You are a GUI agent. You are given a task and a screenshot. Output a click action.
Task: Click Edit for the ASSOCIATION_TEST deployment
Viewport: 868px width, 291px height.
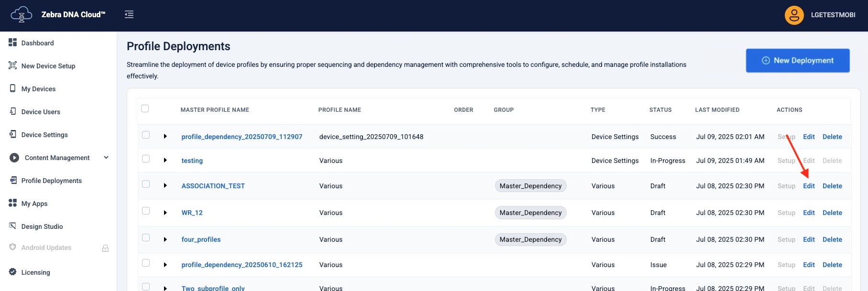pyautogui.click(x=809, y=186)
